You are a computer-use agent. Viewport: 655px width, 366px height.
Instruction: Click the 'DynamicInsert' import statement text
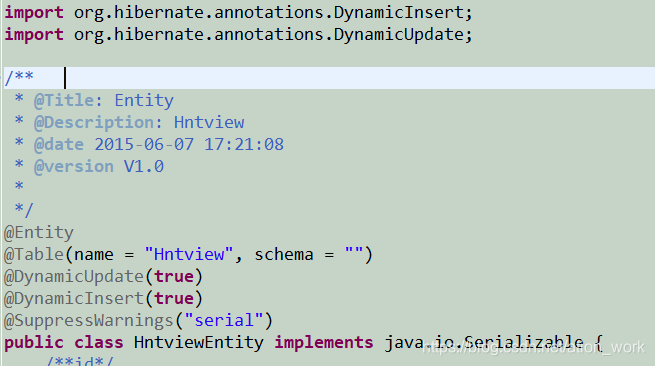238,13
